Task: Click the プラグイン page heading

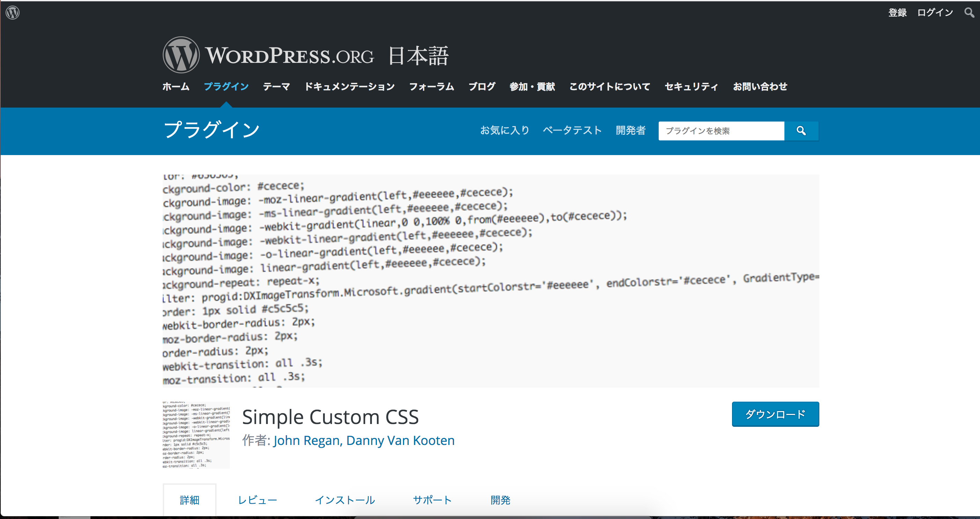Action: [212, 130]
